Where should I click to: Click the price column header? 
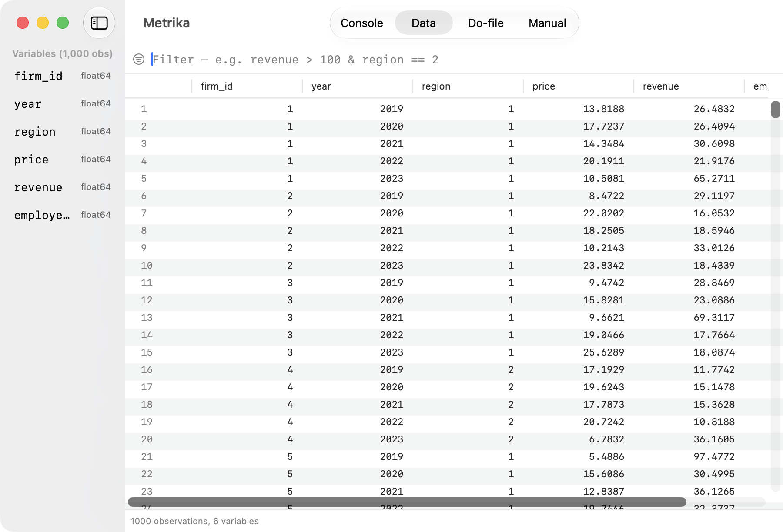pos(579,86)
